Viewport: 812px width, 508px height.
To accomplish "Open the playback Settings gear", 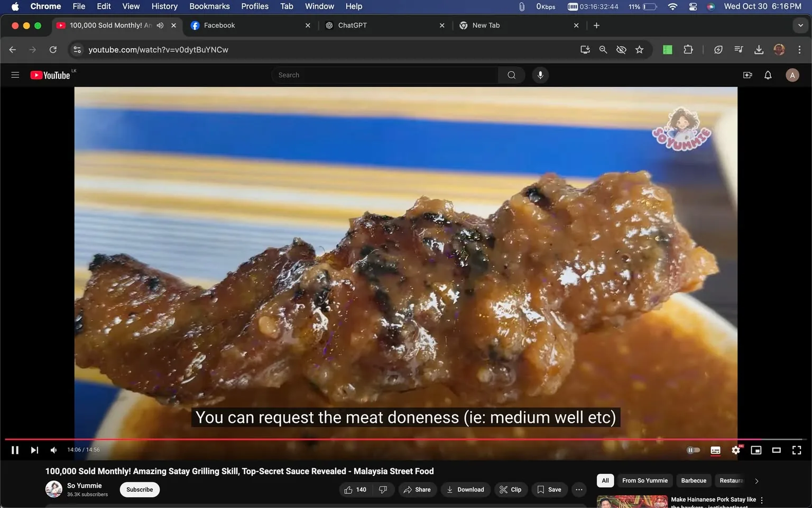I will tap(736, 450).
